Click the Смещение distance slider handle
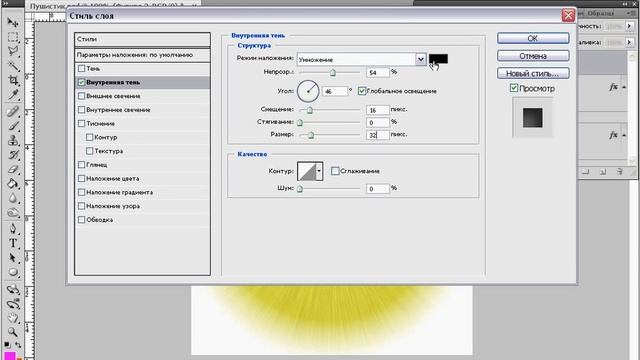640x360 pixels. click(x=309, y=110)
